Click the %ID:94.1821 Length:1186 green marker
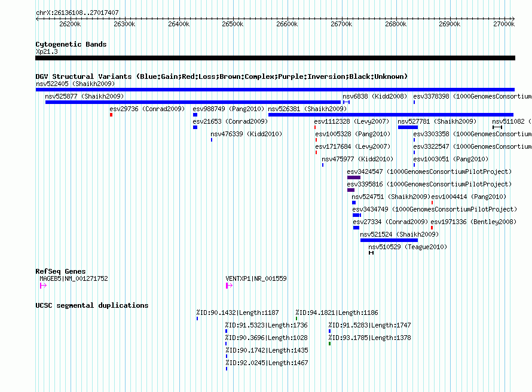 pyautogui.click(x=296, y=318)
